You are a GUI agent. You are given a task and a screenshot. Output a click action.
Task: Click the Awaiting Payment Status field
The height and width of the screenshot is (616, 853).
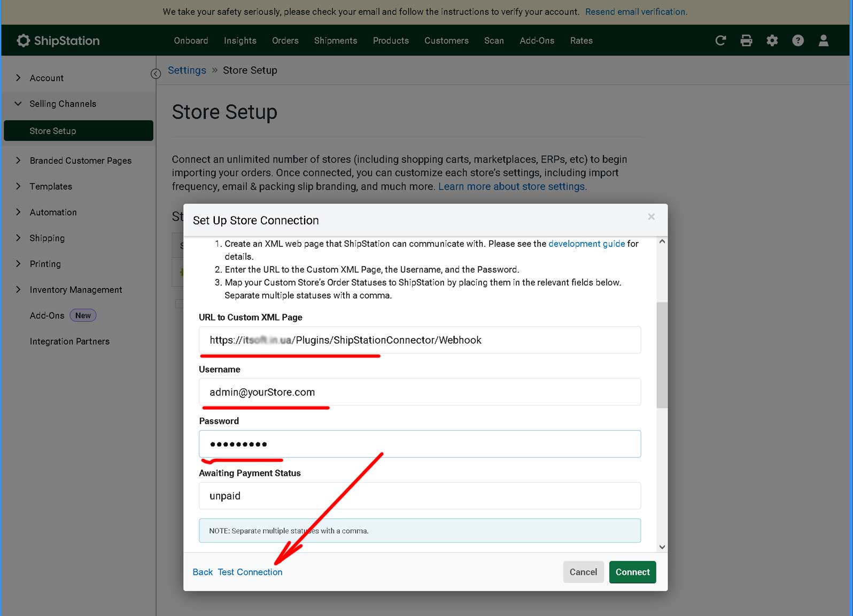tap(420, 496)
